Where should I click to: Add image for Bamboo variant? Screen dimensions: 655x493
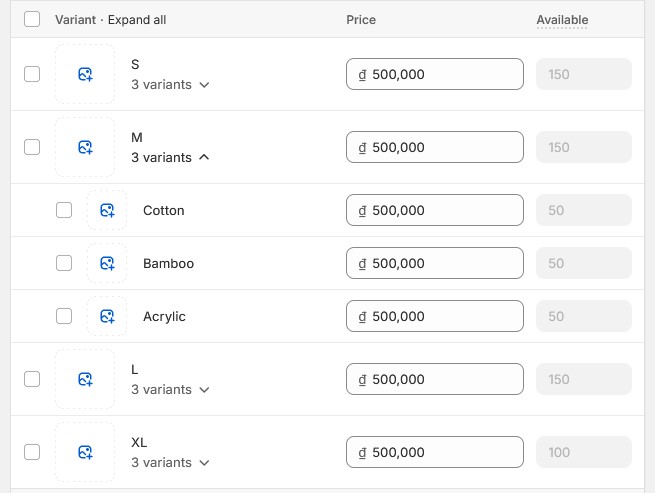(x=107, y=263)
